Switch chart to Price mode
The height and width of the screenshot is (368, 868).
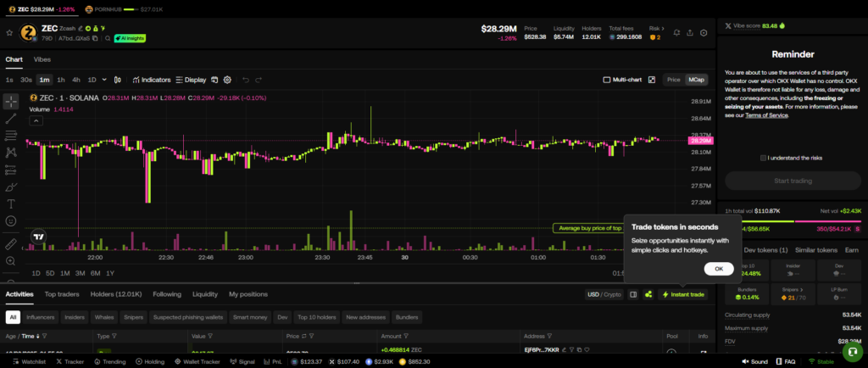673,80
